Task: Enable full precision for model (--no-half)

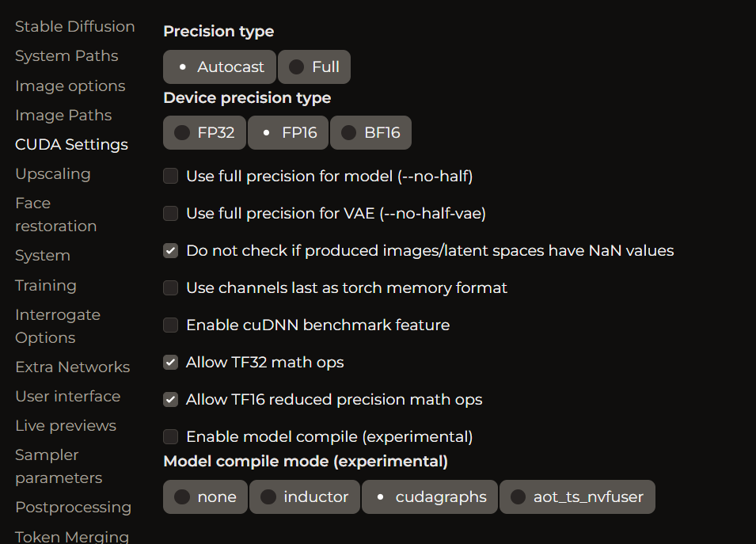Action: pos(170,176)
